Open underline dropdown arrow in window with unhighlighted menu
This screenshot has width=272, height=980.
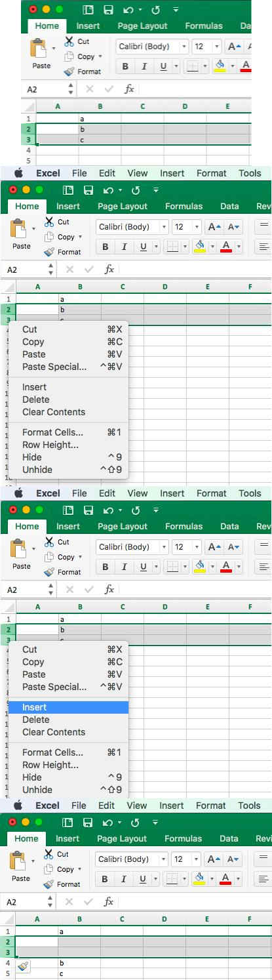(156, 247)
